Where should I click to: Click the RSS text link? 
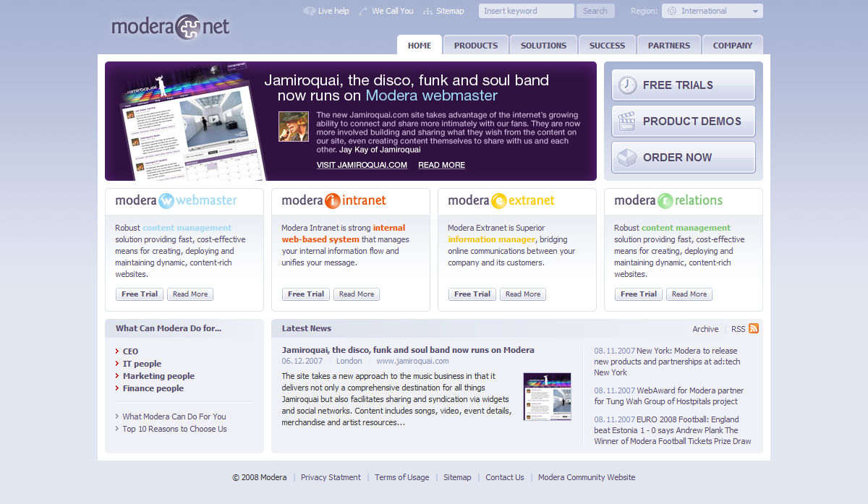point(738,329)
